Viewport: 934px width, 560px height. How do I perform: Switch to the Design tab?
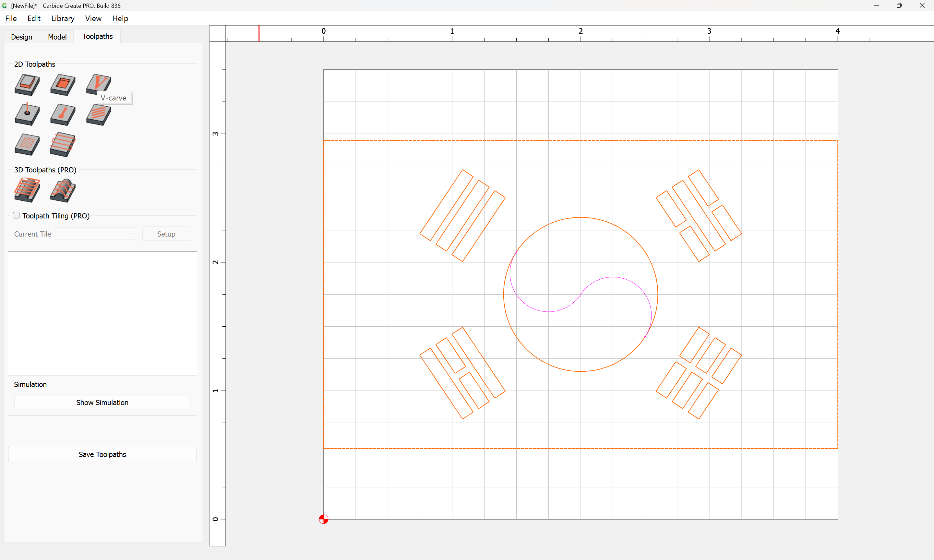coord(21,37)
